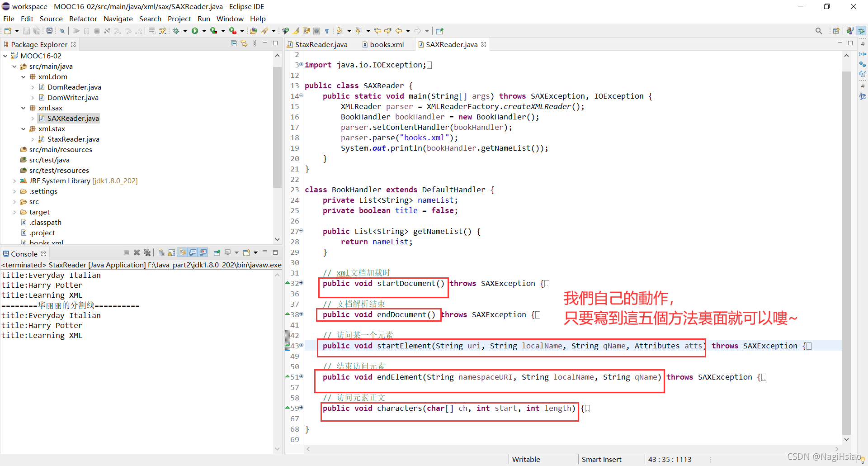Click the New file wizard icon

coord(8,31)
